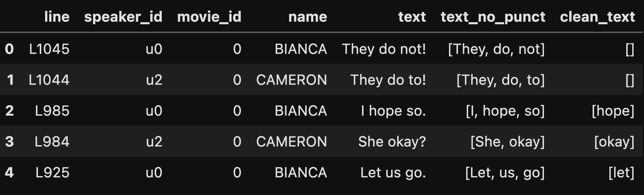
Task: Click the 'clean_text' column header
Action: point(597,17)
